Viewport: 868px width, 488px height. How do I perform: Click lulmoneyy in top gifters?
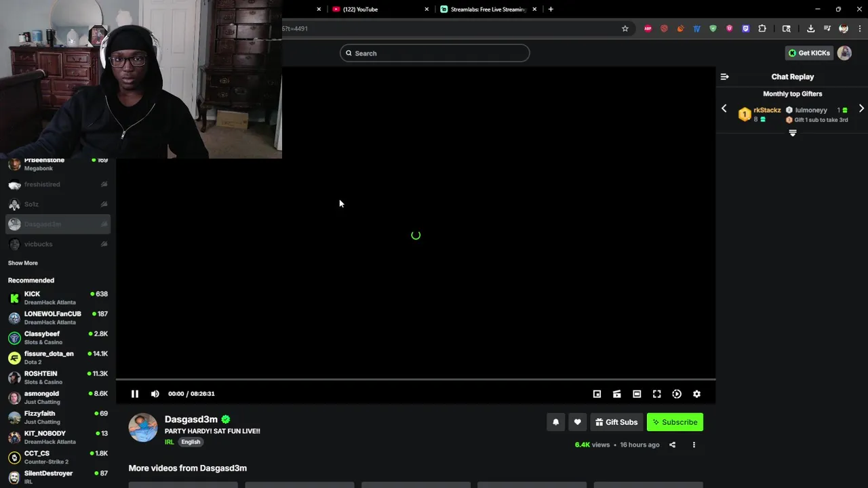811,110
